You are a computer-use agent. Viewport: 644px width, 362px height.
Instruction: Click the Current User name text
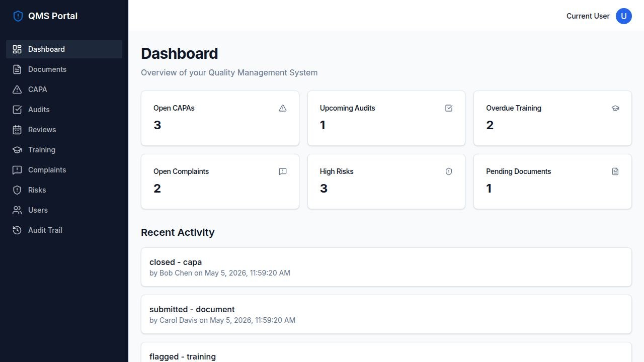[588, 16]
